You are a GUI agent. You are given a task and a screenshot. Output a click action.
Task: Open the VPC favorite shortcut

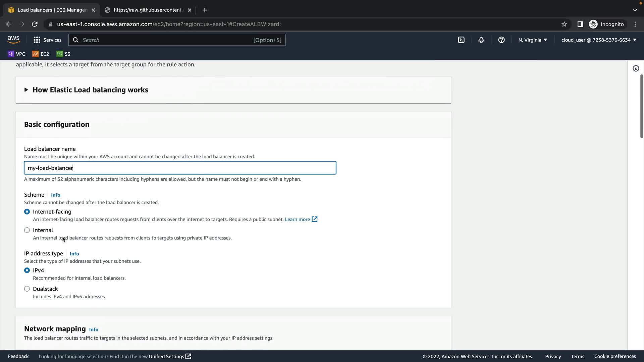(x=16, y=54)
